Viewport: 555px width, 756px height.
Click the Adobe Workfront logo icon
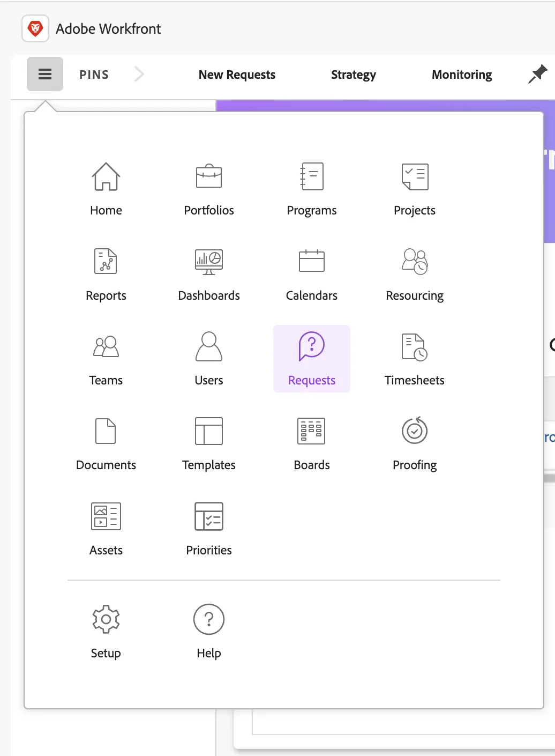tap(35, 28)
